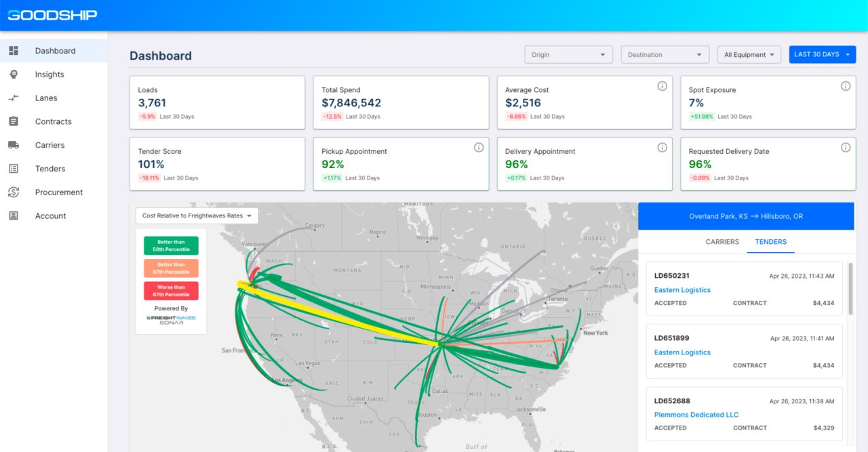Click the Lanes arrows icon
Screen dimensions: 868x452
click(14, 98)
